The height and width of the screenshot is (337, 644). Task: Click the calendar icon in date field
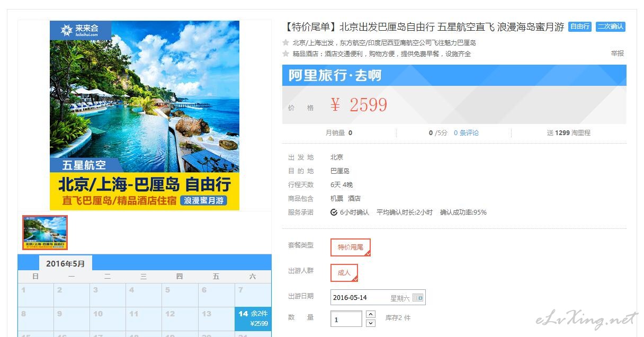click(417, 298)
